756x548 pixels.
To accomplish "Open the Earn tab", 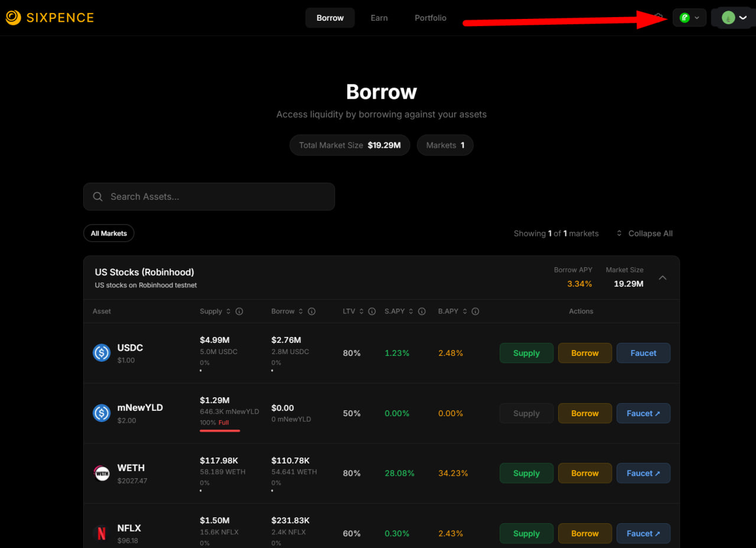I will (379, 18).
